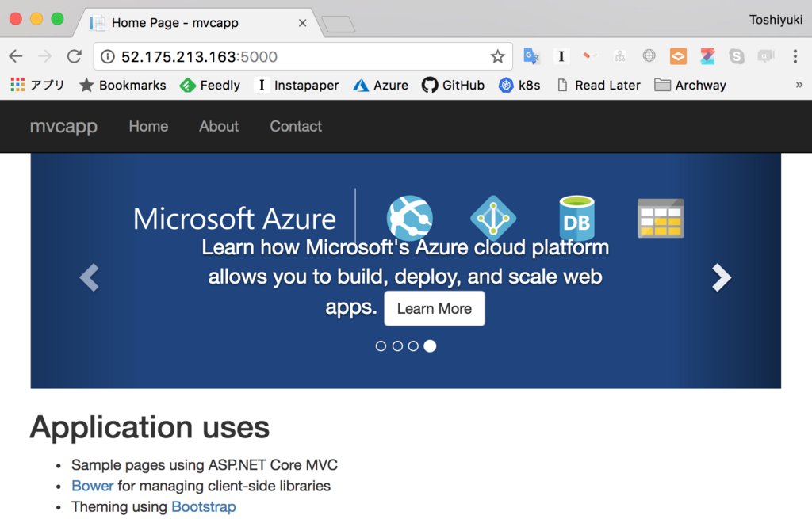Click the gray chat bubble extension icon
Image resolution: width=812 pixels, height=519 pixels.
(765, 56)
